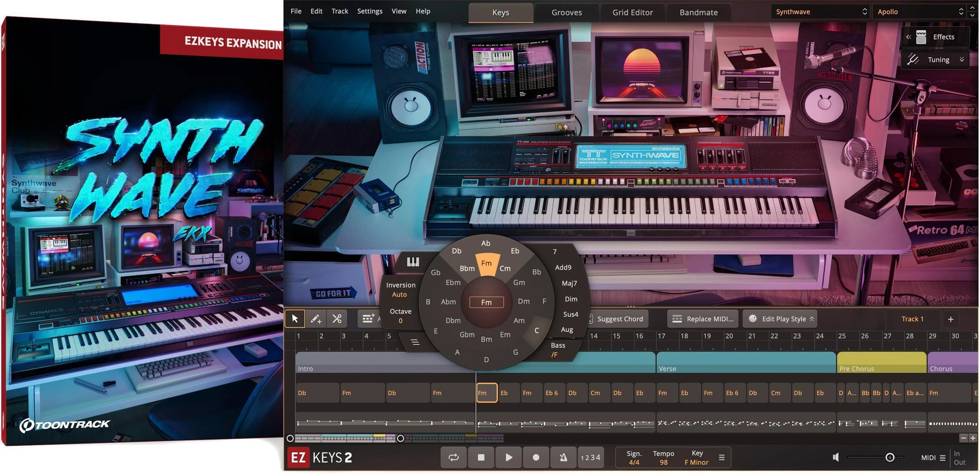Toggle the Sus4 chord option
Viewport: 980px width, 474px height.
571,314
